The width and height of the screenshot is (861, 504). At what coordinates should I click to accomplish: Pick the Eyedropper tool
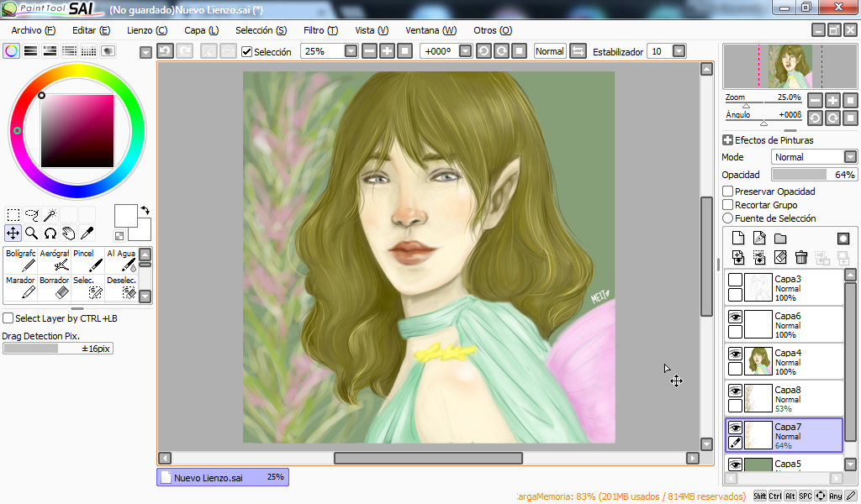pos(87,234)
